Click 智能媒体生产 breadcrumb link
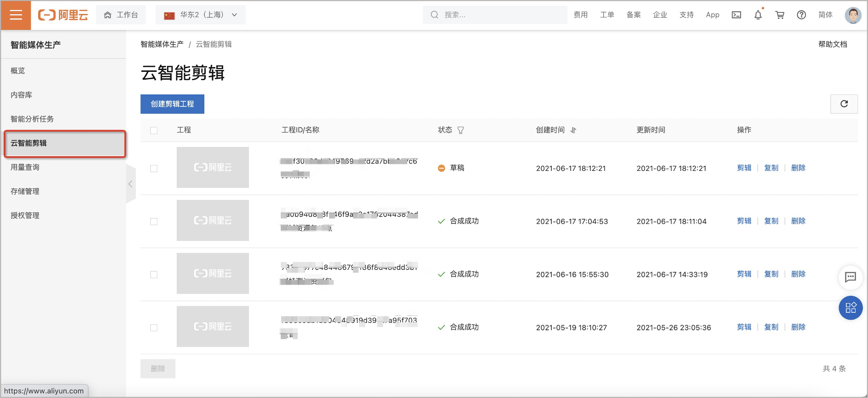Viewport: 868px width, 398px height. [x=162, y=44]
